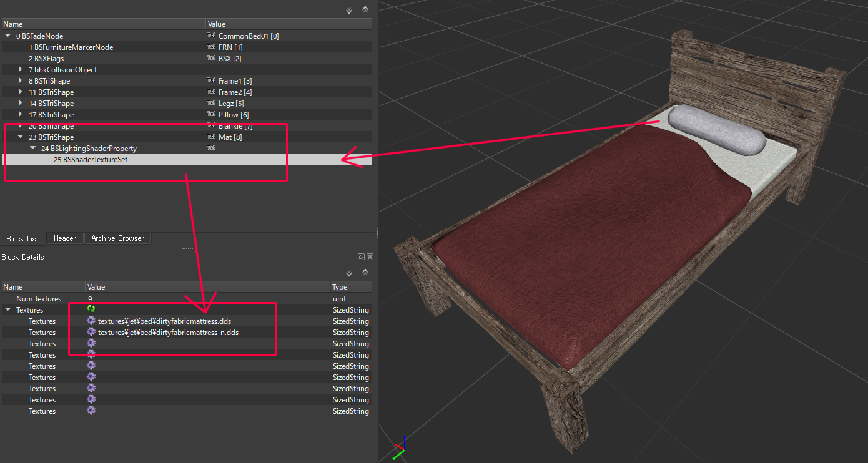
Task: Collapse the 0 BSFadeNode tree node
Action: click(8, 36)
